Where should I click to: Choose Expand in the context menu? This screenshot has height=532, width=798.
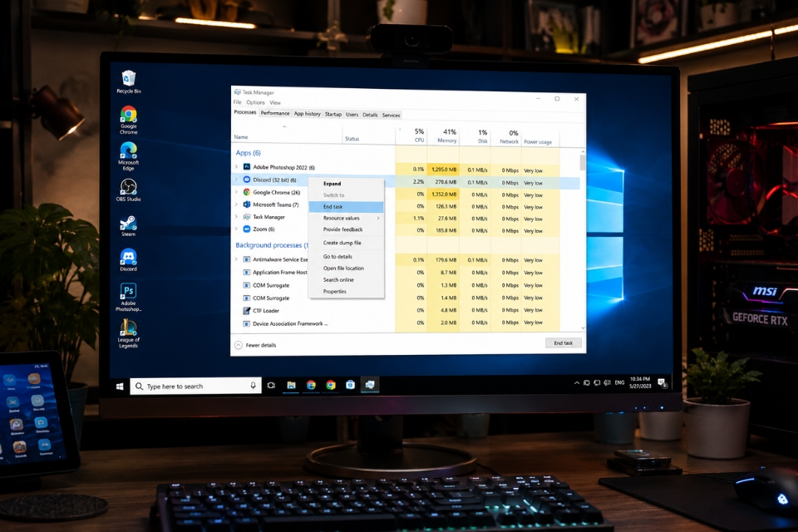[x=346, y=184]
